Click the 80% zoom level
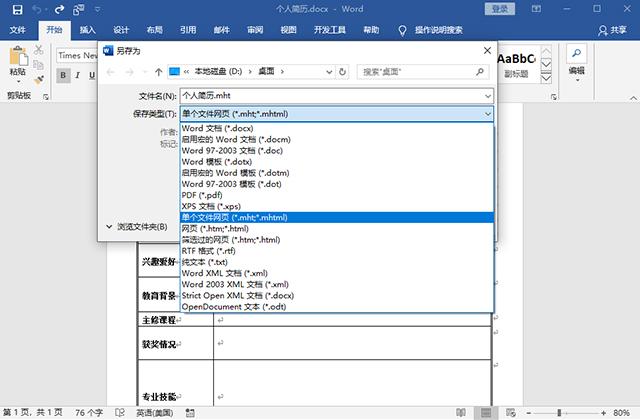 pyautogui.click(x=621, y=413)
